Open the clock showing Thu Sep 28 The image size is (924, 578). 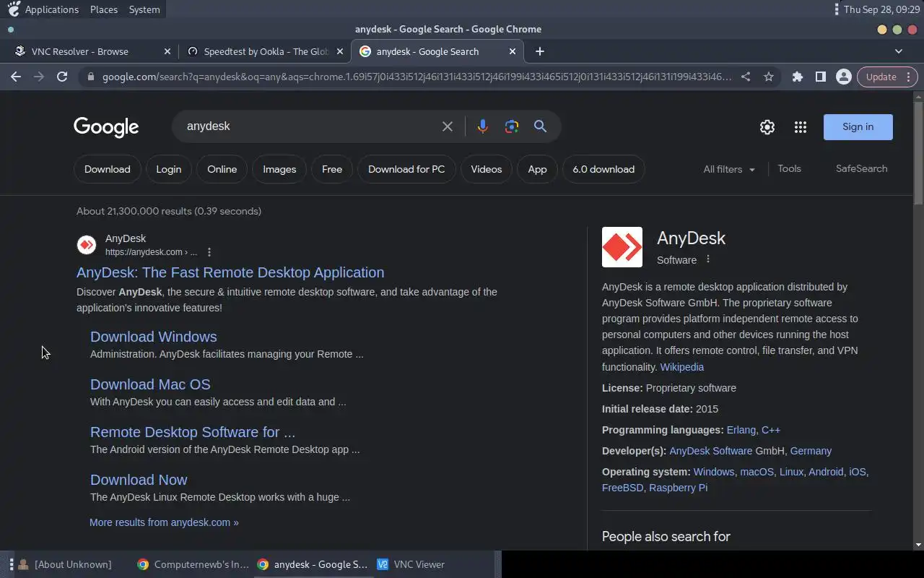pos(881,9)
